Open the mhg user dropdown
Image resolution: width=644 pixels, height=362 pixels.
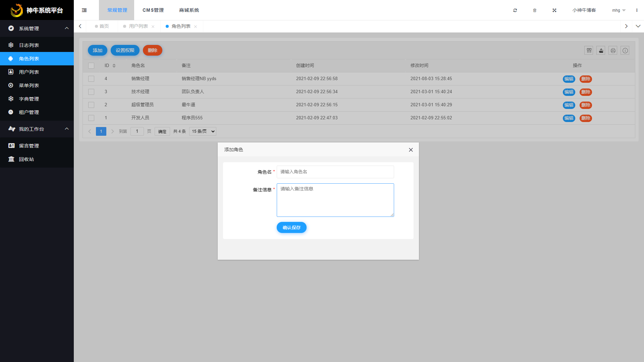618,10
